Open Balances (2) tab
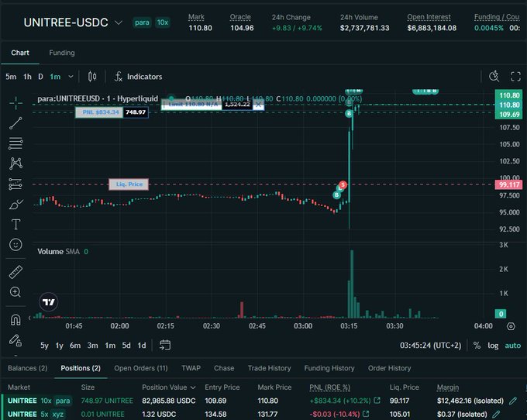The image size is (527, 420). 28,368
